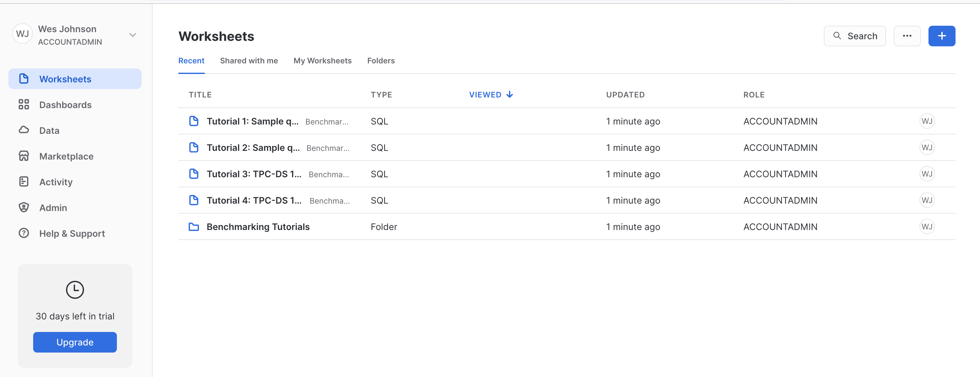This screenshot has width=980, height=377.
Task: Click Folder type cell of Benchmarking Tutorials
Action: coord(384,226)
